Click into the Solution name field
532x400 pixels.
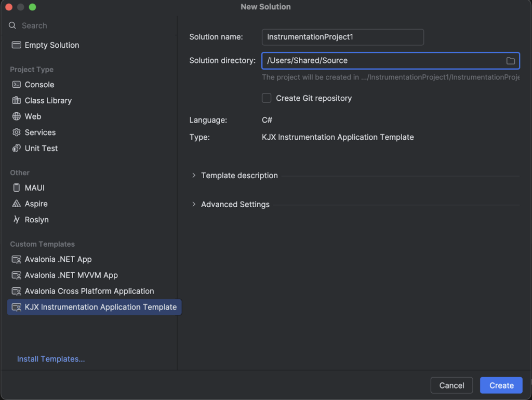tap(343, 37)
